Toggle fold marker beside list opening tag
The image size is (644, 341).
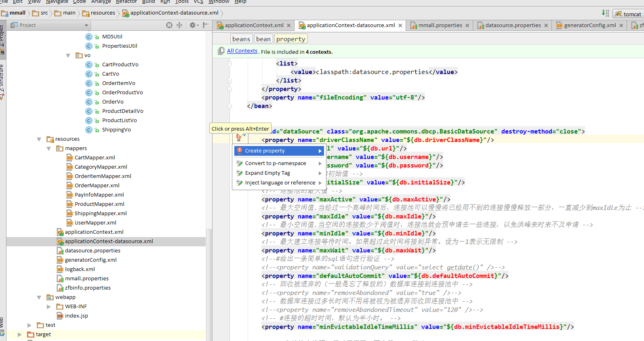229,64
